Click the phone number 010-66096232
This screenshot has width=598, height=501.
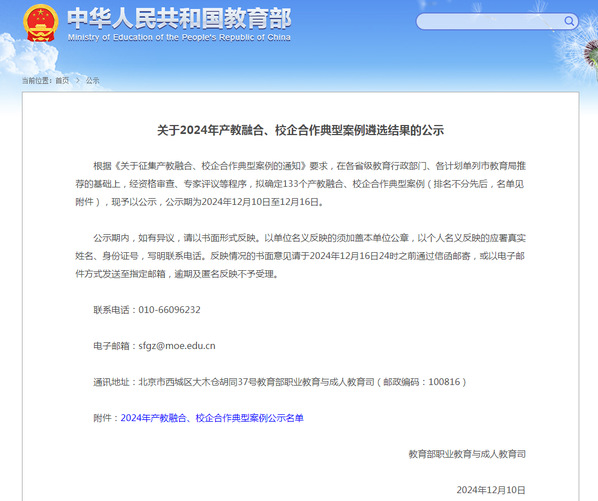[x=169, y=310]
